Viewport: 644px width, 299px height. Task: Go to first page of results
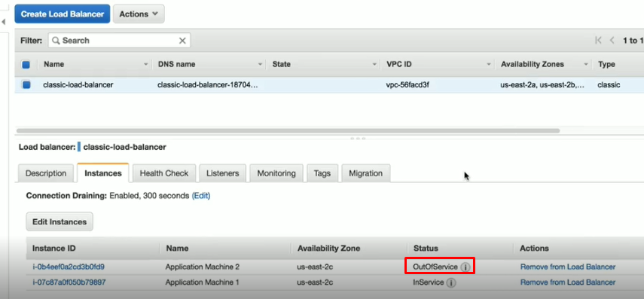click(x=598, y=40)
